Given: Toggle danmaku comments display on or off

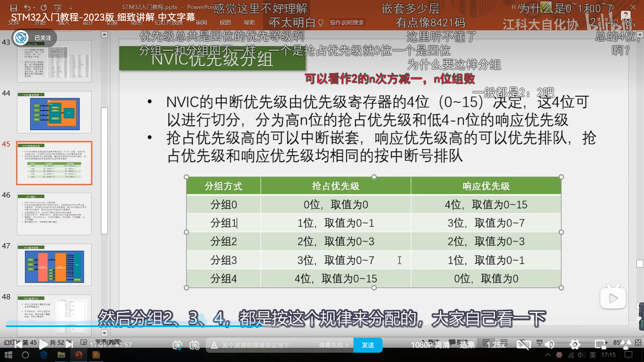Looking at the screenshot, I should click(x=177, y=345).
